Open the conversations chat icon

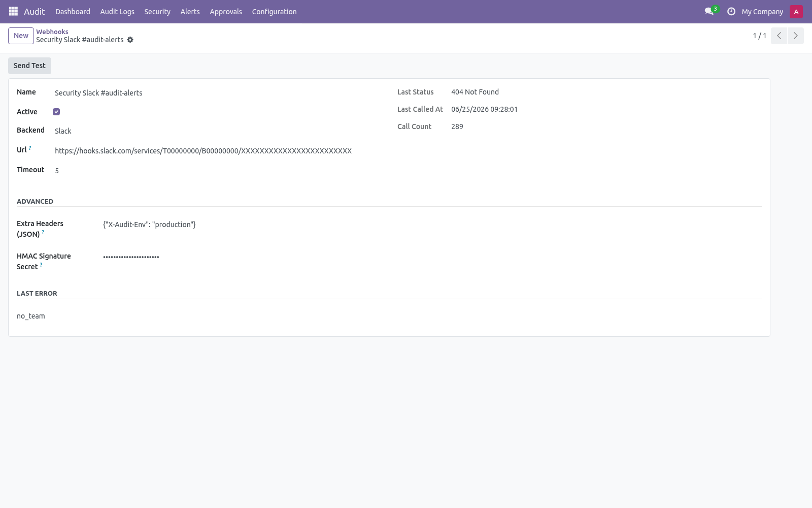[x=709, y=11]
